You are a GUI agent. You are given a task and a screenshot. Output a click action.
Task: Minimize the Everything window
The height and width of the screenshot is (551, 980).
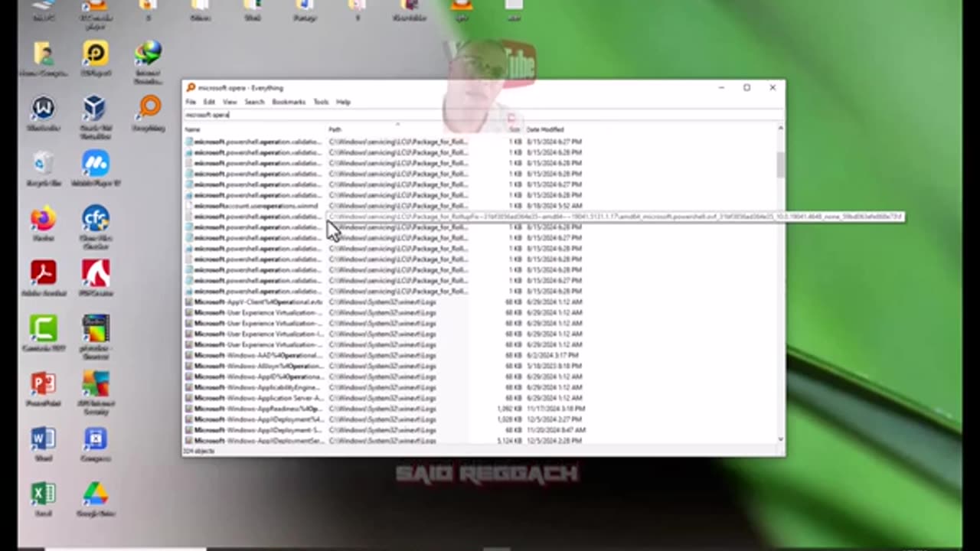[x=721, y=87]
